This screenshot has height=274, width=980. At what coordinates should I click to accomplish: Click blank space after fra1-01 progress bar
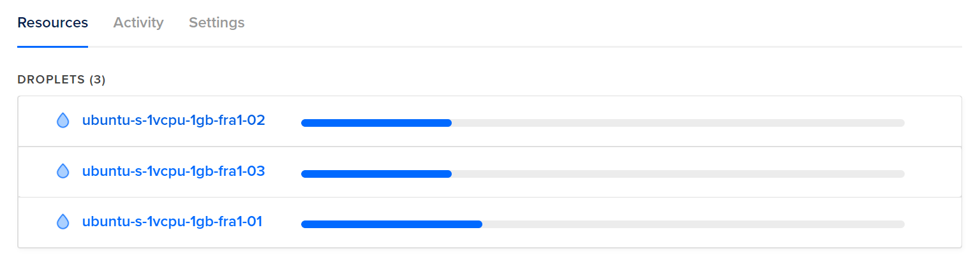(933, 222)
